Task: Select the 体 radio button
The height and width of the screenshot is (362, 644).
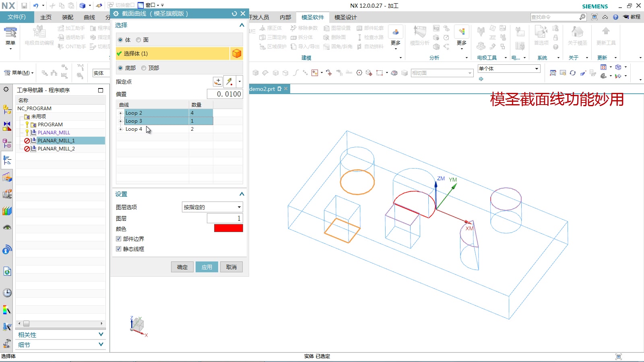Action: tap(120, 40)
